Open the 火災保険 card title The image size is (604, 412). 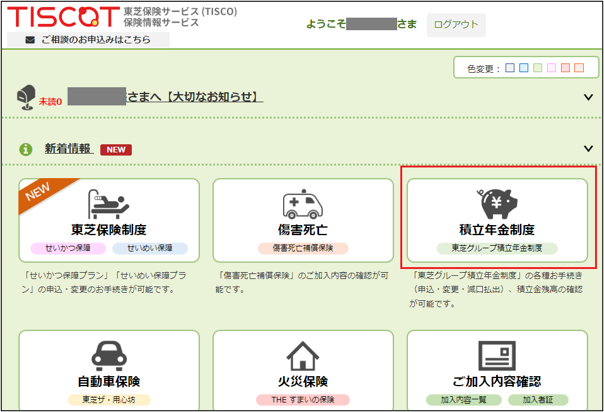(303, 382)
